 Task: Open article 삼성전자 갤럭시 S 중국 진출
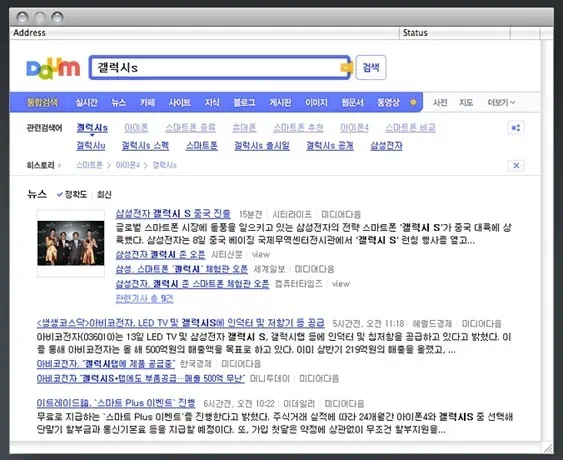173,214
